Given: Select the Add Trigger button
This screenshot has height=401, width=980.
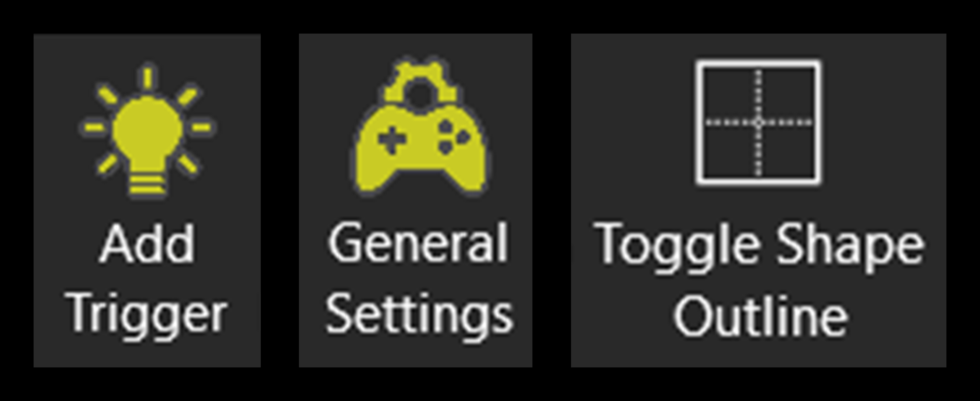Looking at the screenshot, I should (x=147, y=201).
